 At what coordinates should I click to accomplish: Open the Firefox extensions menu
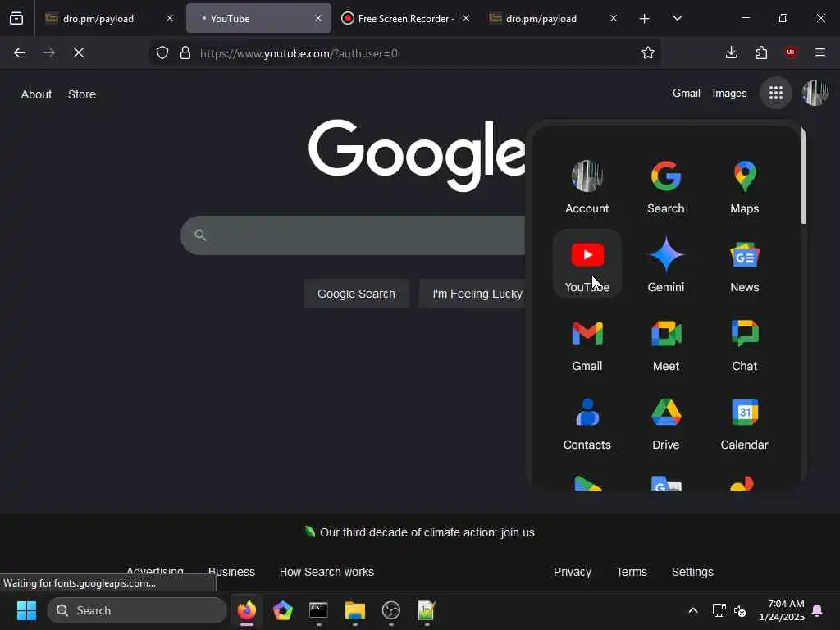[x=761, y=52]
